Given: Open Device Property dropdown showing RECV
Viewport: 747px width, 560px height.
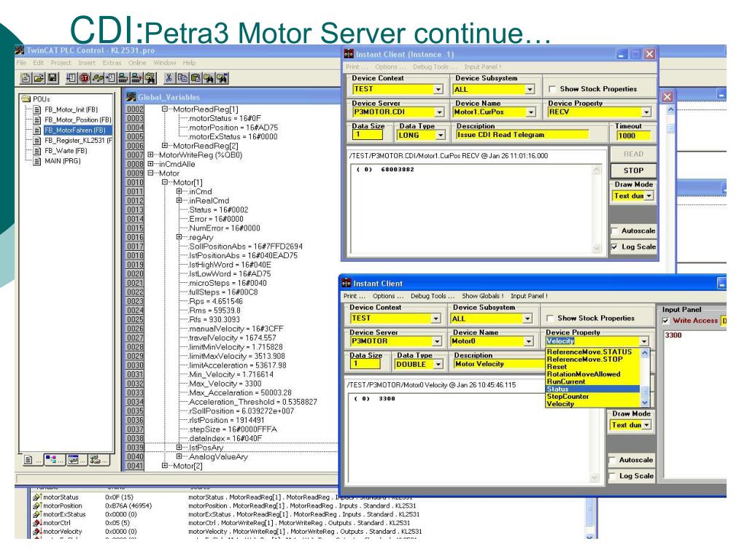Looking at the screenshot, I should pos(646,112).
